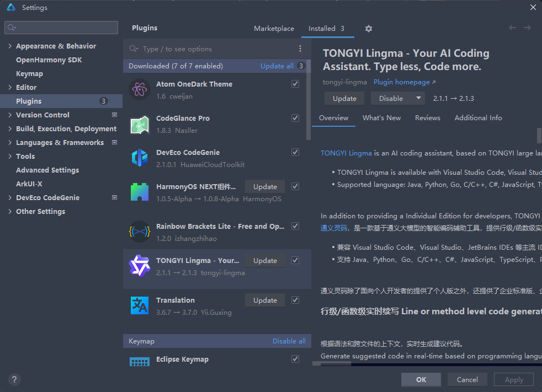Open plugin list options (three dots)
Viewport: 542px width, 392px height.
pyautogui.click(x=300, y=49)
